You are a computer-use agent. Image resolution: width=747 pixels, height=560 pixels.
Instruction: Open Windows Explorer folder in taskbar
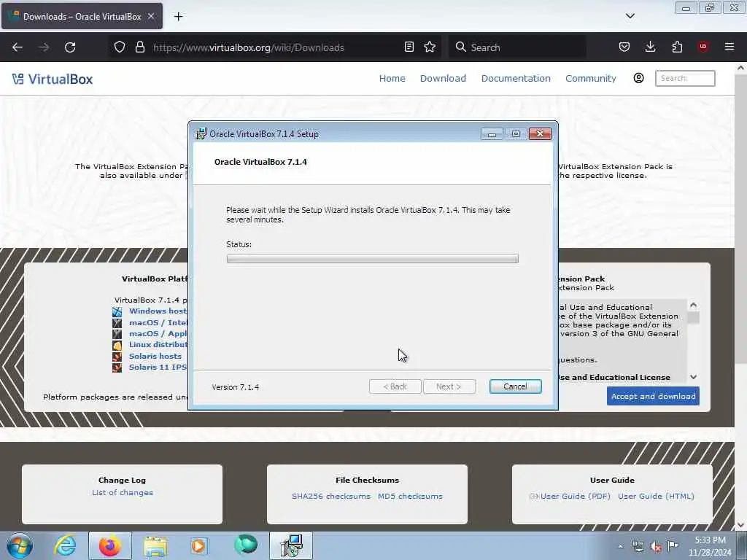(x=155, y=545)
